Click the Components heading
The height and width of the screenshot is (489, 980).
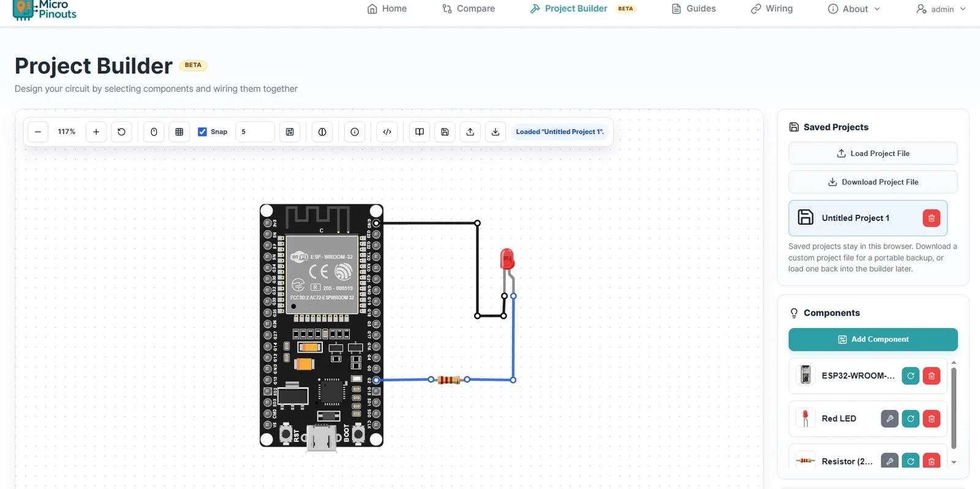832,313
